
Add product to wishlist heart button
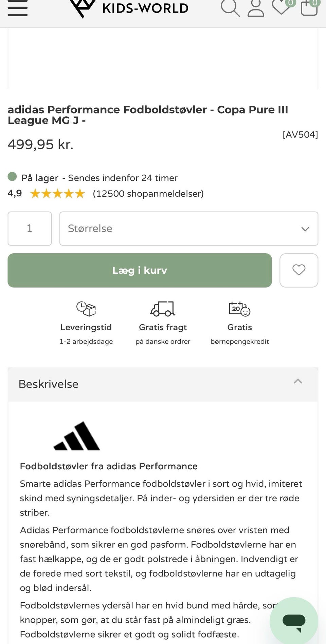coord(299,270)
